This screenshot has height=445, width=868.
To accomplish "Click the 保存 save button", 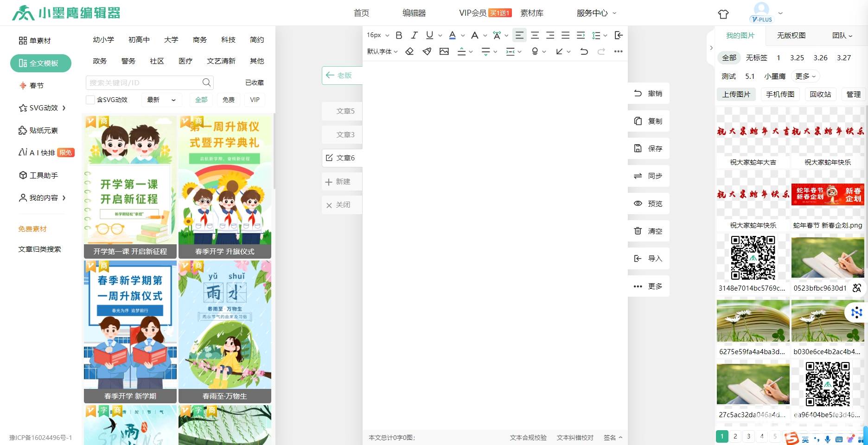I will point(648,148).
